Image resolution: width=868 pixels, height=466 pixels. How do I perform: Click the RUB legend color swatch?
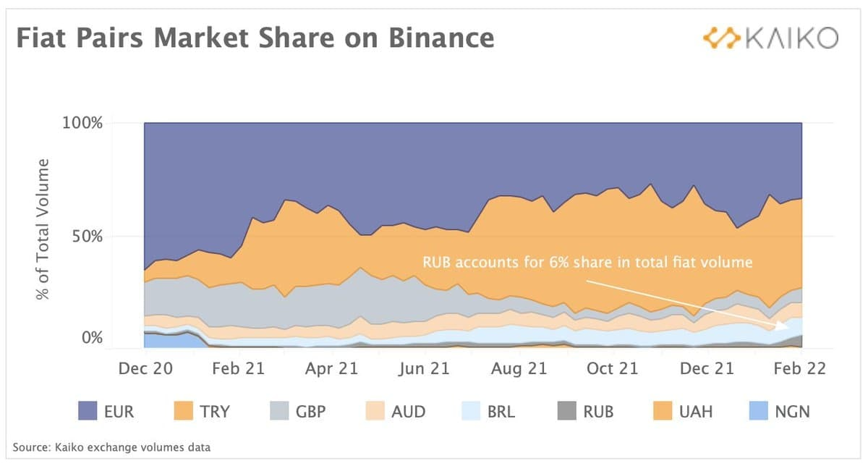tap(567, 411)
